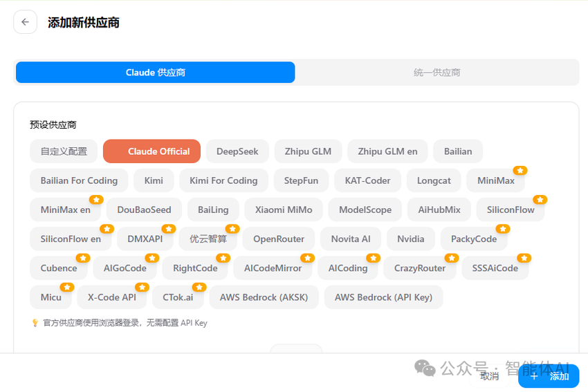Select the DouBaoSeed preset
The image size is (588, 392).
click(x=144, y=210)
